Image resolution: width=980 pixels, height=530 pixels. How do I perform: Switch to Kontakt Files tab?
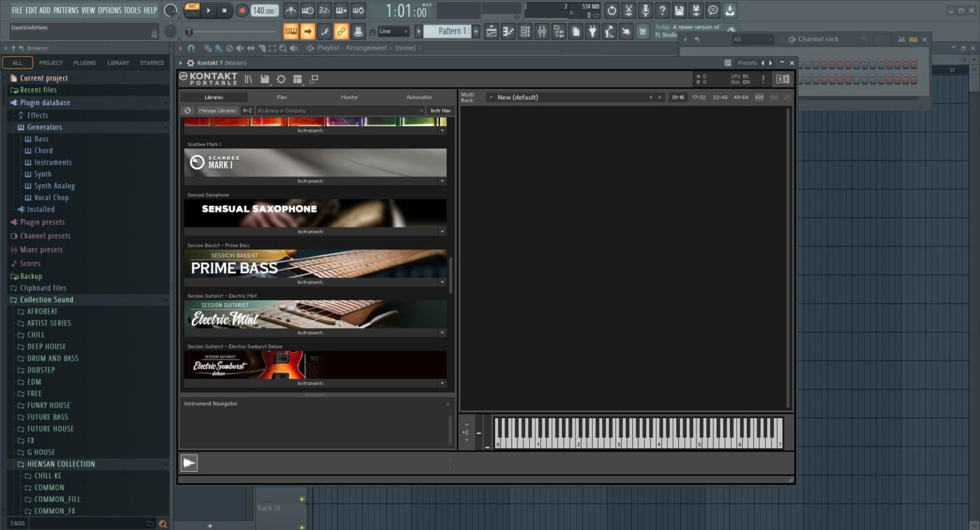click(281, 97)
